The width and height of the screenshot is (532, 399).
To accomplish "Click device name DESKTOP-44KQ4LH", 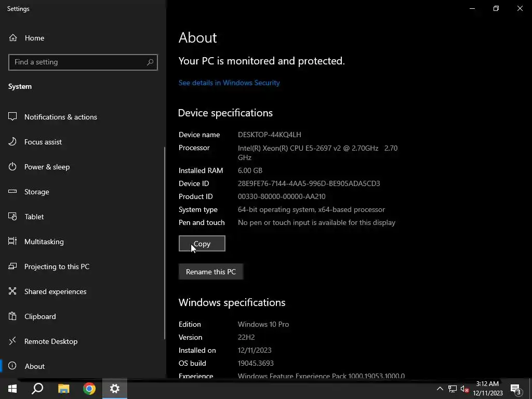I will click(270, 135).
